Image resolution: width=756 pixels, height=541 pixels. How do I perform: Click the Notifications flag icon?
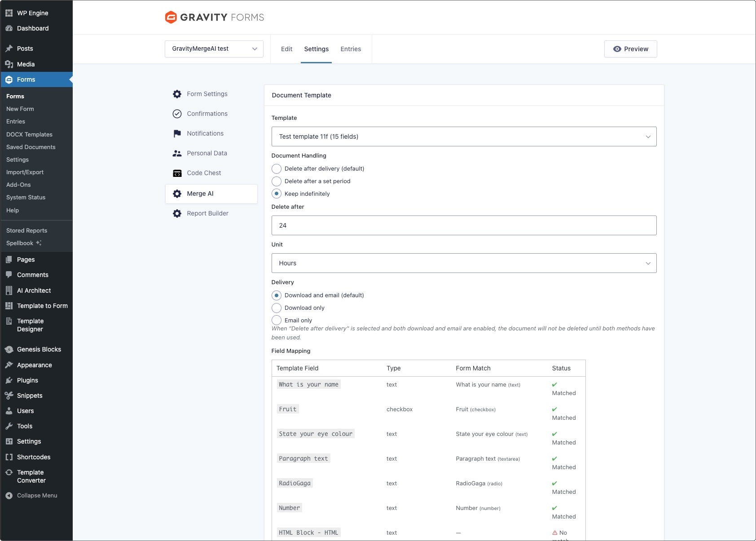coord(177,133)
